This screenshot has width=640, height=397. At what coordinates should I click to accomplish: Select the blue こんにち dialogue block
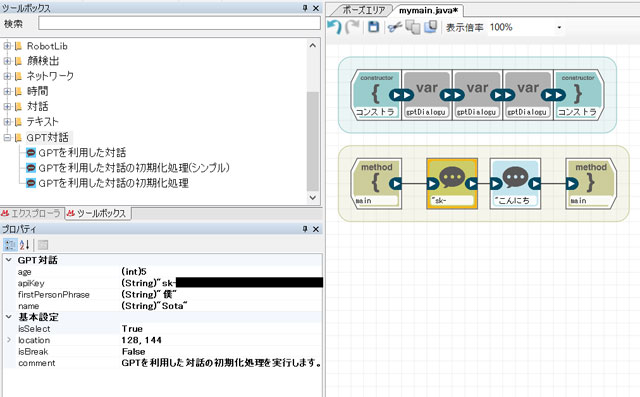[x=515, y=184]
